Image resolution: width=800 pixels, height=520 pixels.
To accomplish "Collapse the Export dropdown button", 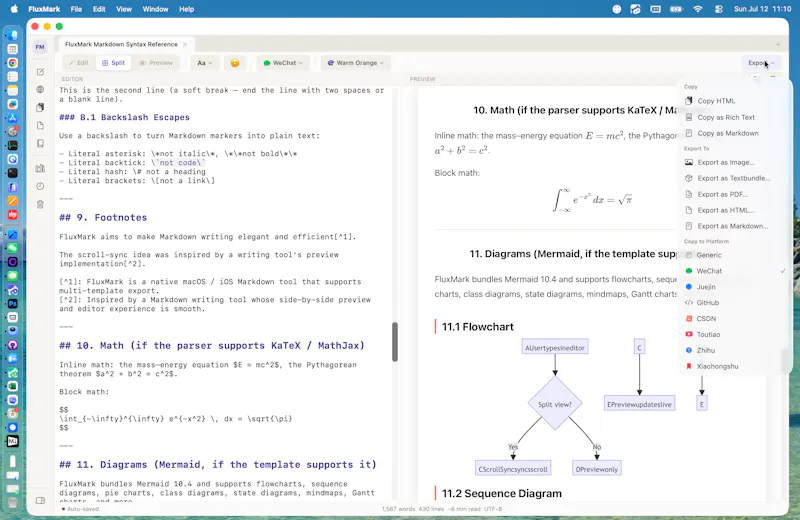I will pyautogui.click(x=761, y=63).
